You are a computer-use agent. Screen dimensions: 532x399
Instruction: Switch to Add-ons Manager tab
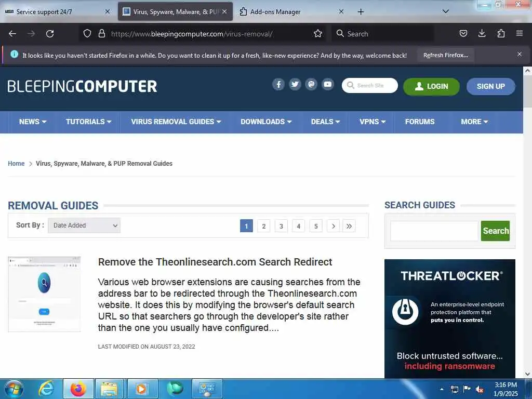(292, 12)
